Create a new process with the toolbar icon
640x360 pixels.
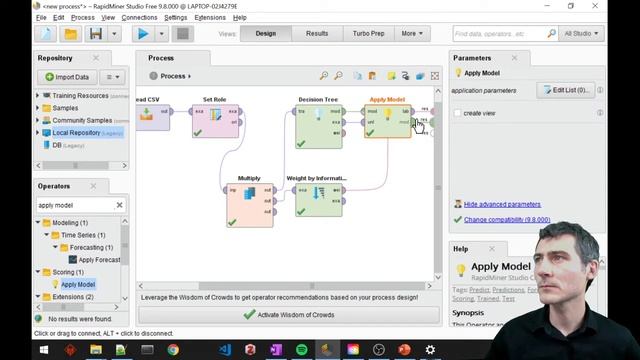pyautogui.click(x=46, y=34)
